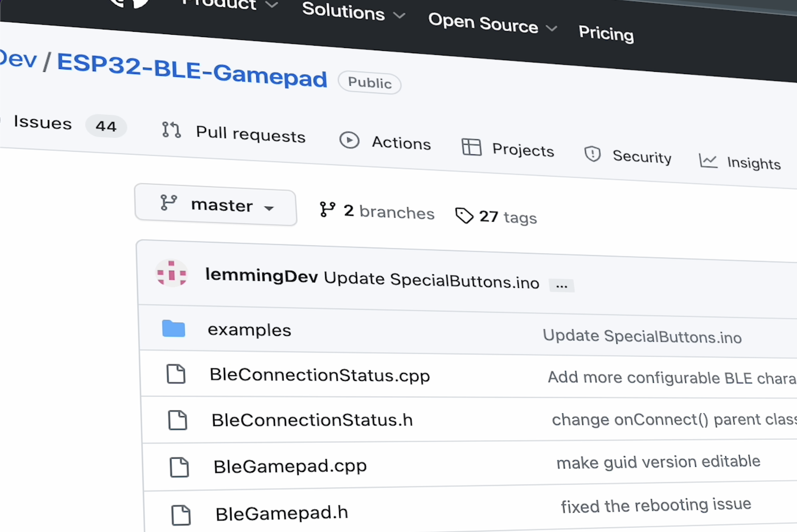Click the examples folder icon
797x532 pixels.
point(174,328)
